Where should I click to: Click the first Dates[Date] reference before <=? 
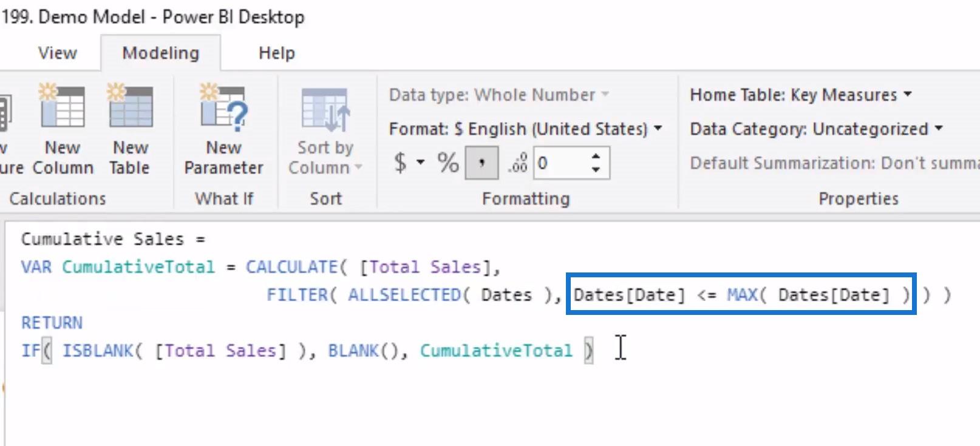tap(629, 295)
